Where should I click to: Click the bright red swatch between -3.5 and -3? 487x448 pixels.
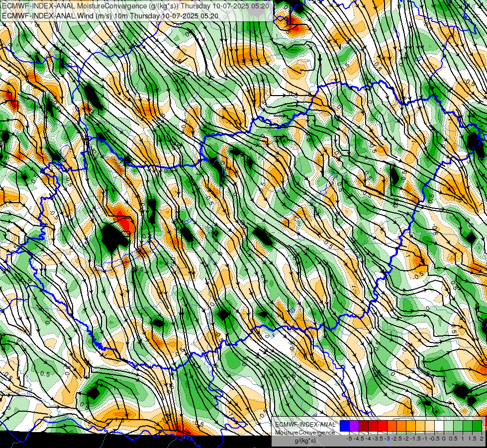tap(383, 426)
